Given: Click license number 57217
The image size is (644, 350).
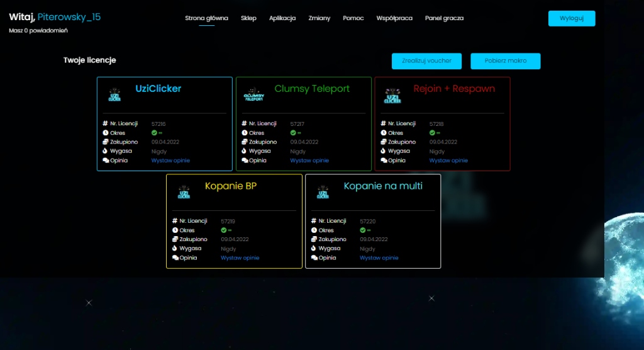Looking at the screenshot, I should point(297,124).
